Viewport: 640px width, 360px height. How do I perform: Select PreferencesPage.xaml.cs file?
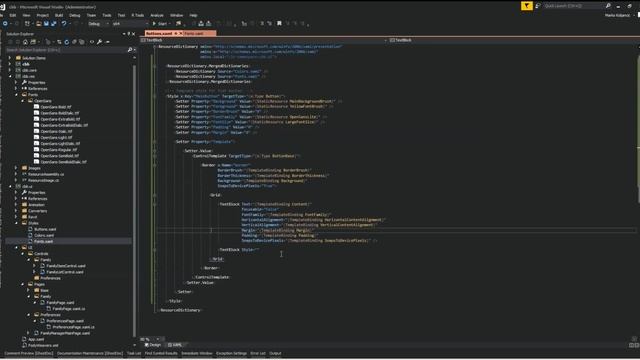tap(73, 327)
